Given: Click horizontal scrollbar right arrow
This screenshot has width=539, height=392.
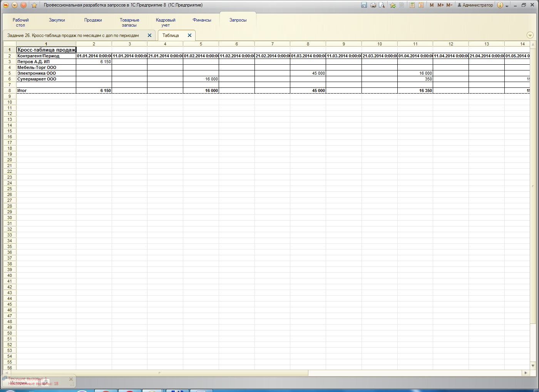Looking at the screenshot, I should [x=526, y=373].
